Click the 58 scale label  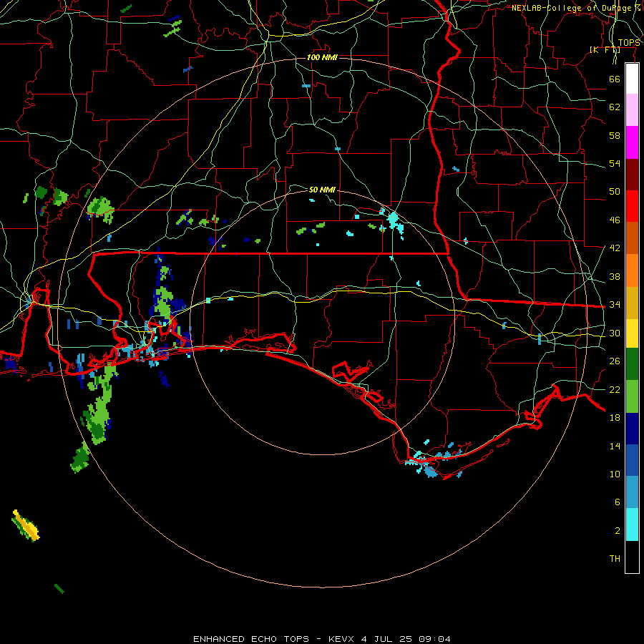click(x=615, y=135)
